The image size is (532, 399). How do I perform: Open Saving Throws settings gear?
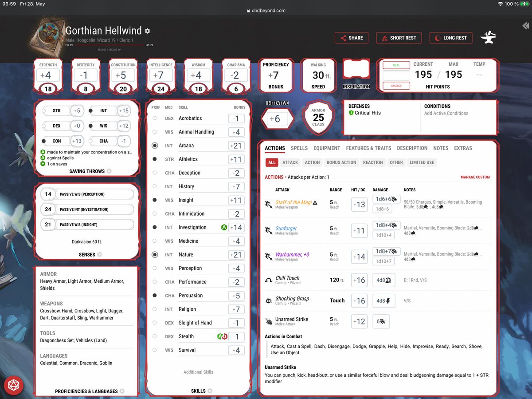[x=109, y=171]
